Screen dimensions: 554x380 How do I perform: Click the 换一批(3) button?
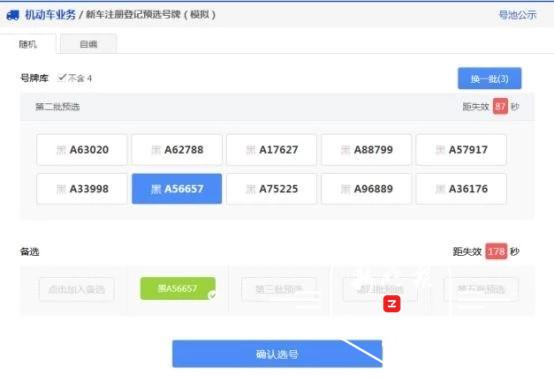coord(489,78)
